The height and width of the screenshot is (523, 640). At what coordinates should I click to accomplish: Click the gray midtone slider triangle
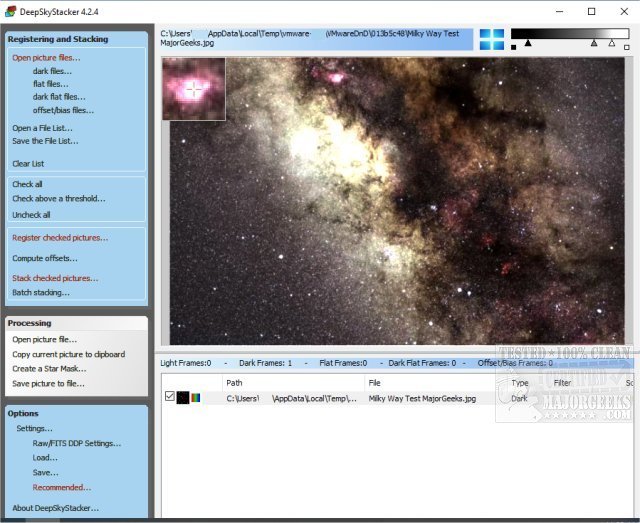coord(594,43)
